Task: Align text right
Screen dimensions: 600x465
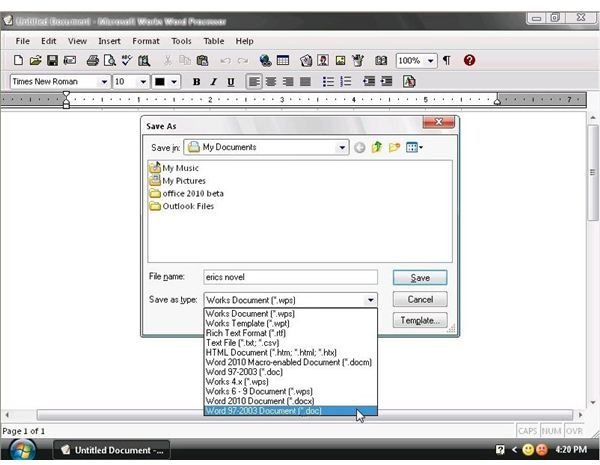Action: (288, 82)
